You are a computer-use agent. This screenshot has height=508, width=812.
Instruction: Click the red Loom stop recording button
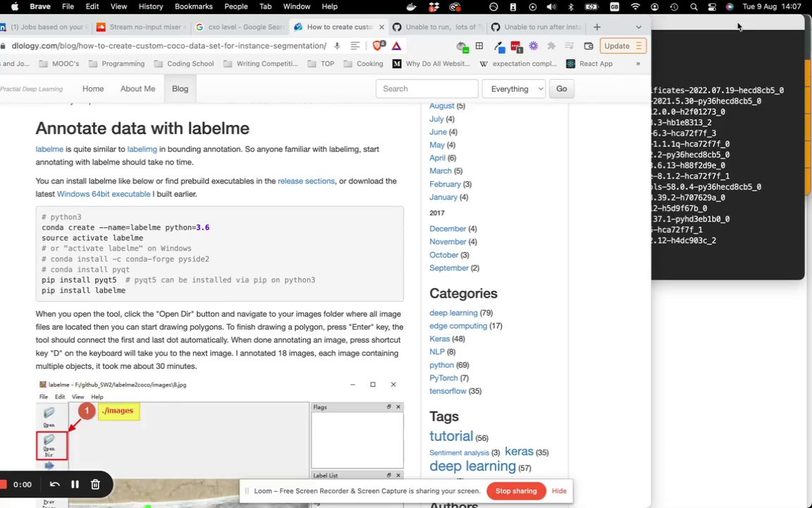pos(3,484)
